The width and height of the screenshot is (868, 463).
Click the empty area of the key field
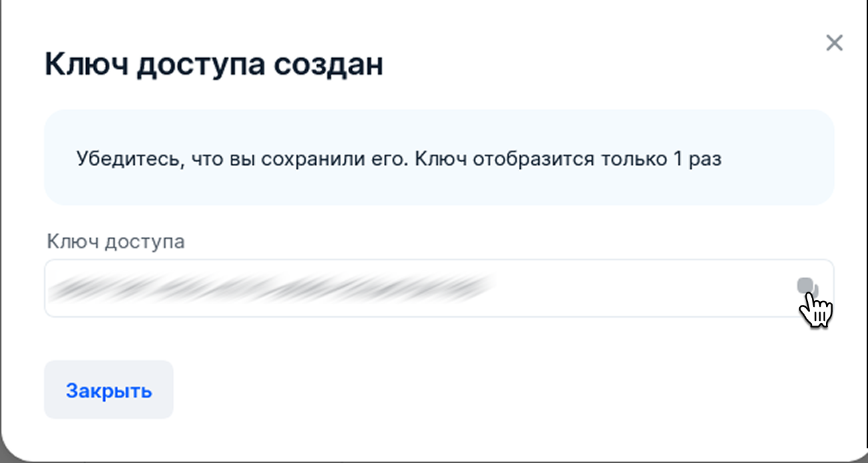coord(641,288)
